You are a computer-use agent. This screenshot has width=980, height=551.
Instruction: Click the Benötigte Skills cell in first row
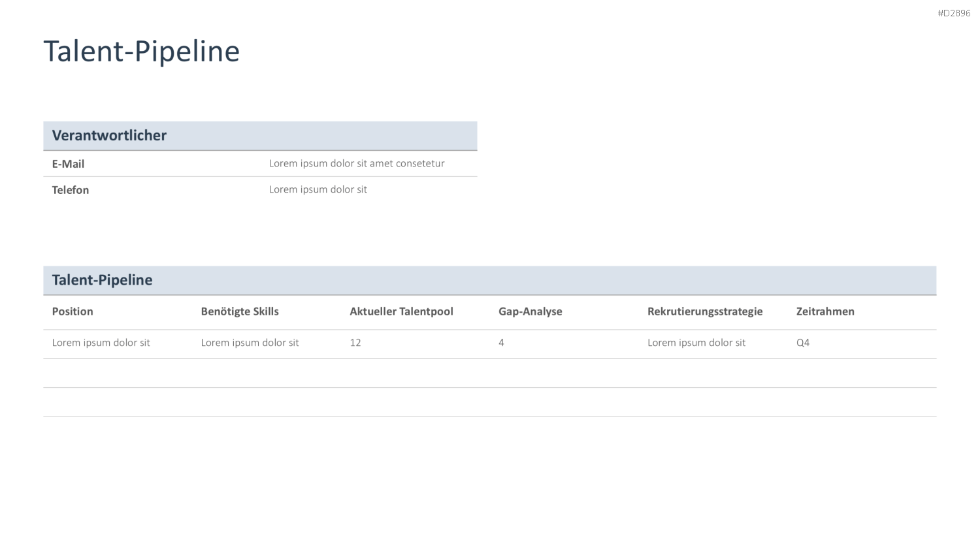(x=250, y=343)
